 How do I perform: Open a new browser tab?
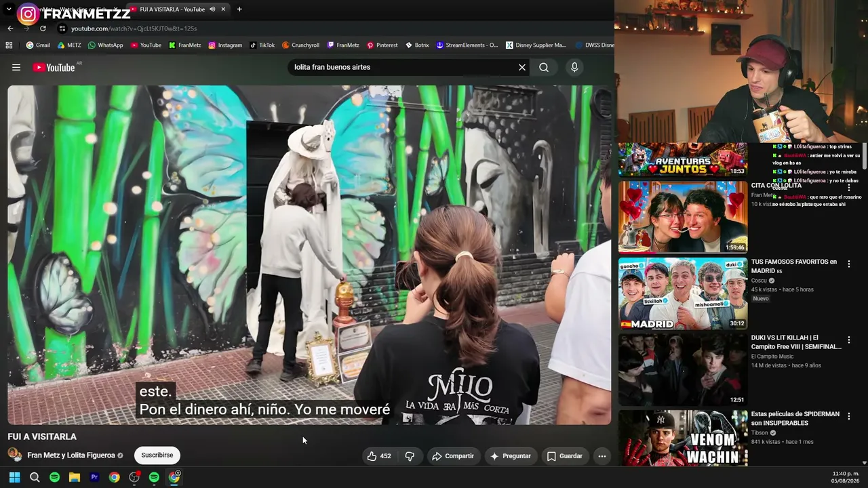(x=239, y=9)
